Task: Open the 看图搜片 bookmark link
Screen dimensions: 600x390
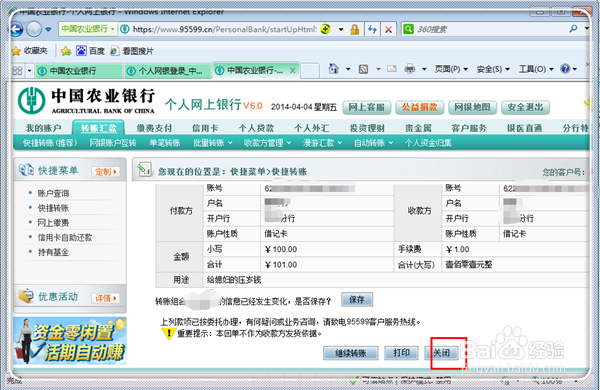Action: pyautogui.click(x=132, y=51)
